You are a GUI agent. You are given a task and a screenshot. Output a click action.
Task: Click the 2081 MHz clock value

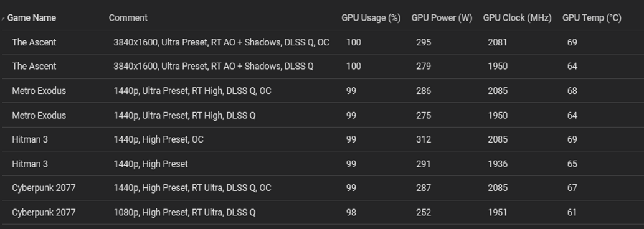tap(498, 42)
